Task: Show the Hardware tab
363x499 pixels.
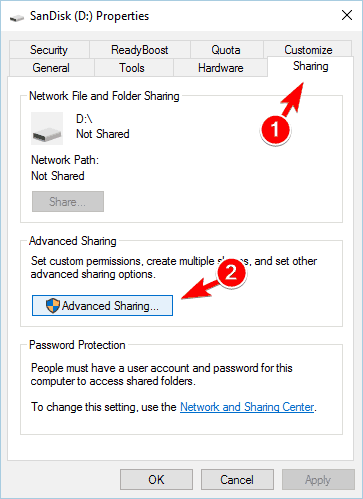Action: [220, 68]
